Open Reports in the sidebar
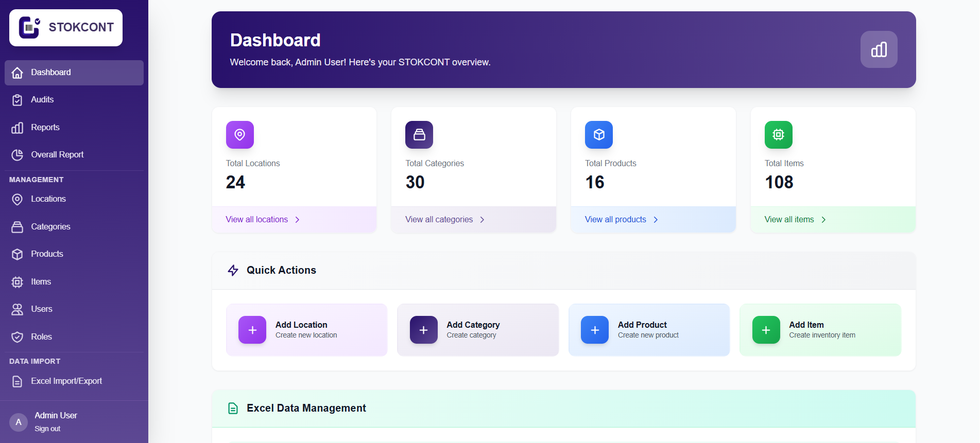Viewport: 980px width, 443px height. click(x=45, y=127)
